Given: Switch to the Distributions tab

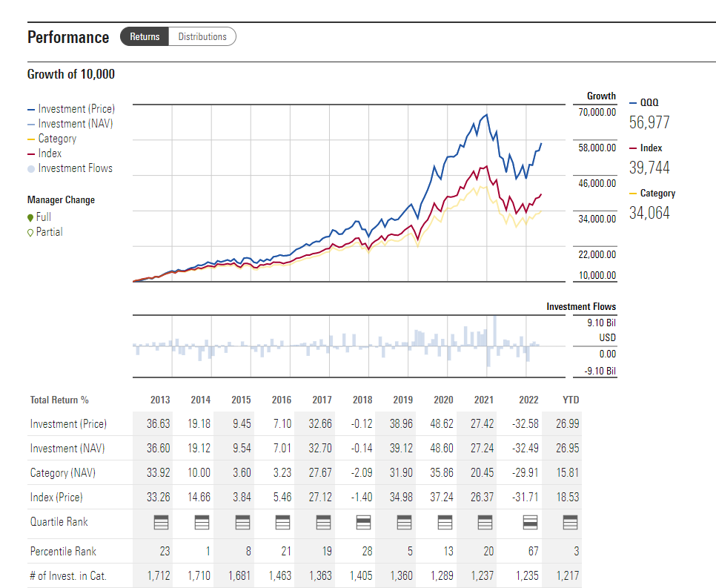Looking at the screenshot, I should pos(202,36).
